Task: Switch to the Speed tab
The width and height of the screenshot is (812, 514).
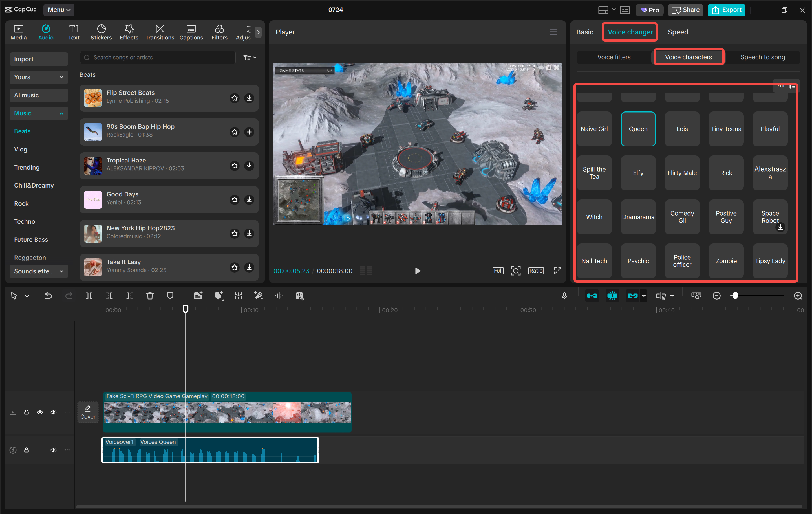Action: [678, 32]
